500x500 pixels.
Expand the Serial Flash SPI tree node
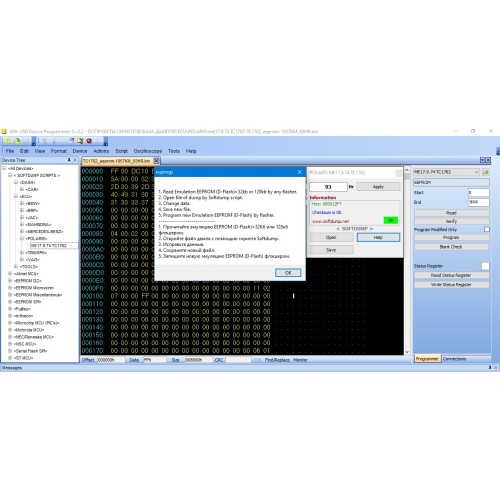10,351
